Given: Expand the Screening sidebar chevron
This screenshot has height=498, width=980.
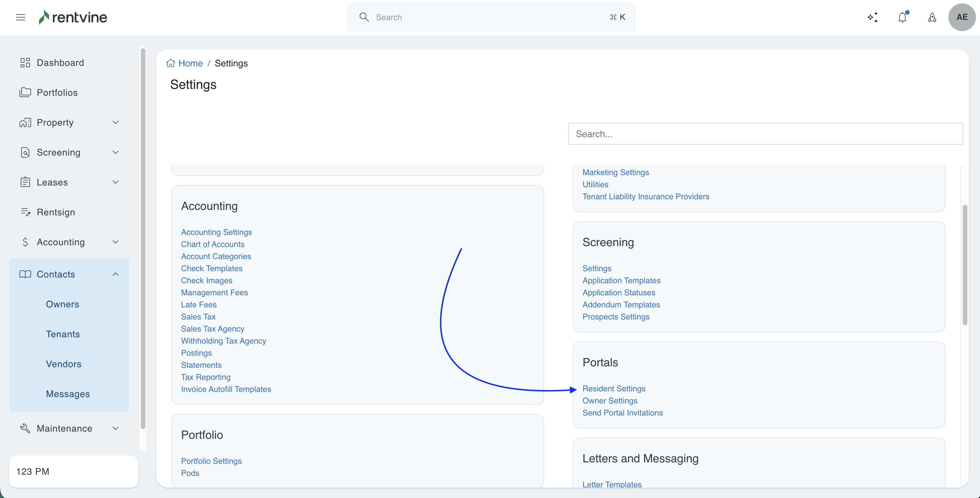Looking at the screenshot, I should pyautogui.click(x=116, y=152).
